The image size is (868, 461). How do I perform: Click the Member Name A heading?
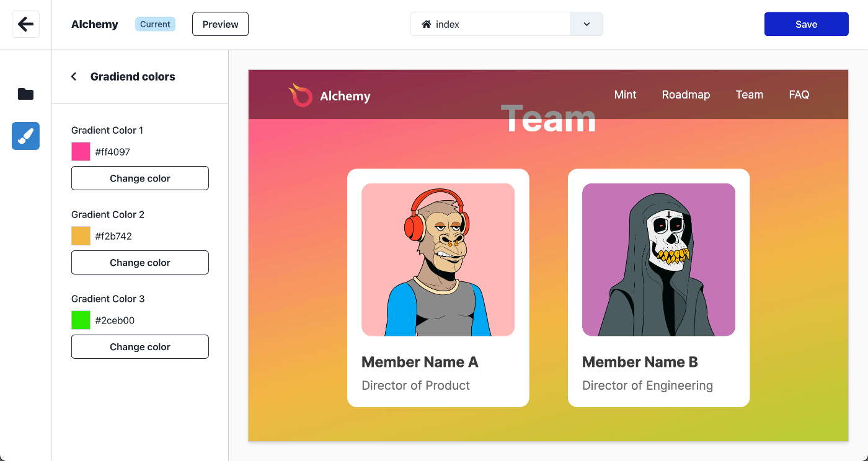pos(420,362)
